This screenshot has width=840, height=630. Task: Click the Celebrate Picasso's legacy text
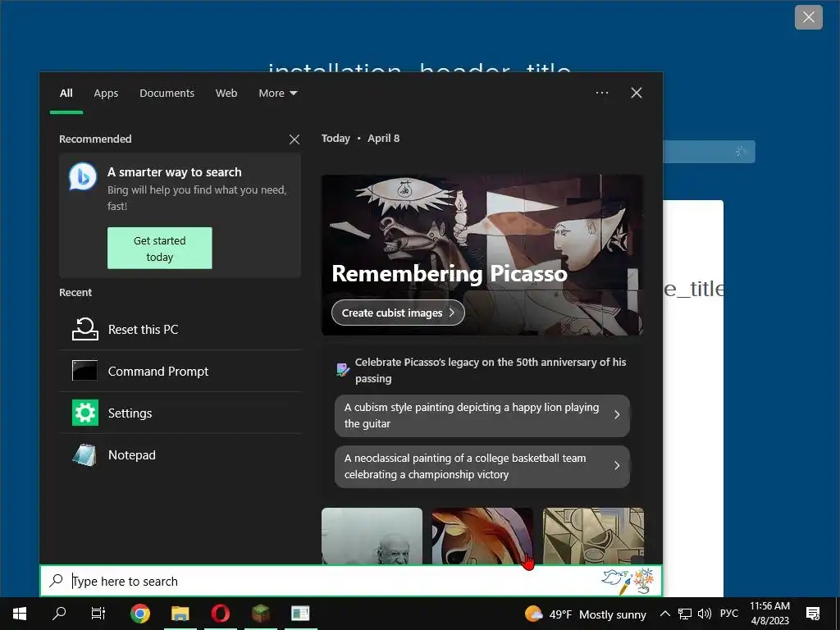(x=491, y=370)
